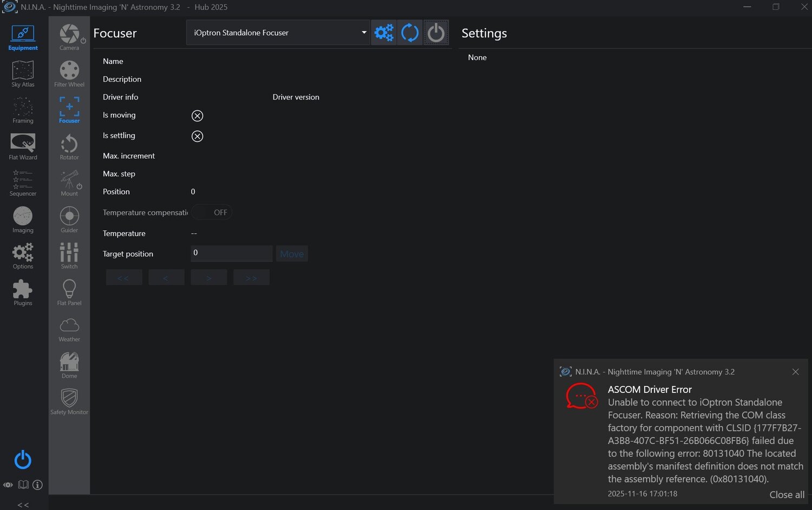Rescan for focuser devices using refresh icon

[x=410, y=33]
